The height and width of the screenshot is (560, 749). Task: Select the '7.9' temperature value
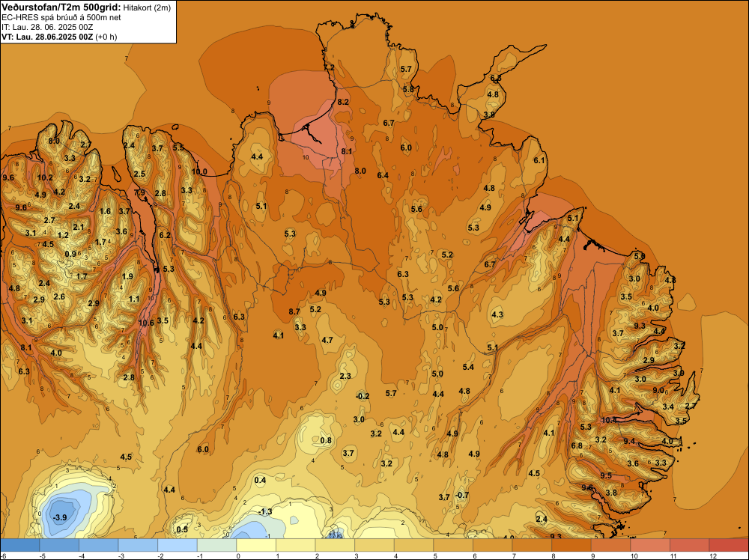(x=139, y=193)
